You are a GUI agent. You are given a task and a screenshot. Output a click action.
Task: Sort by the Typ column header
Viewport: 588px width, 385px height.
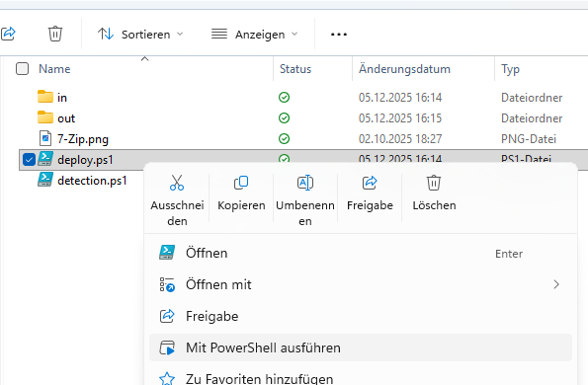click(x=510, y=69)
